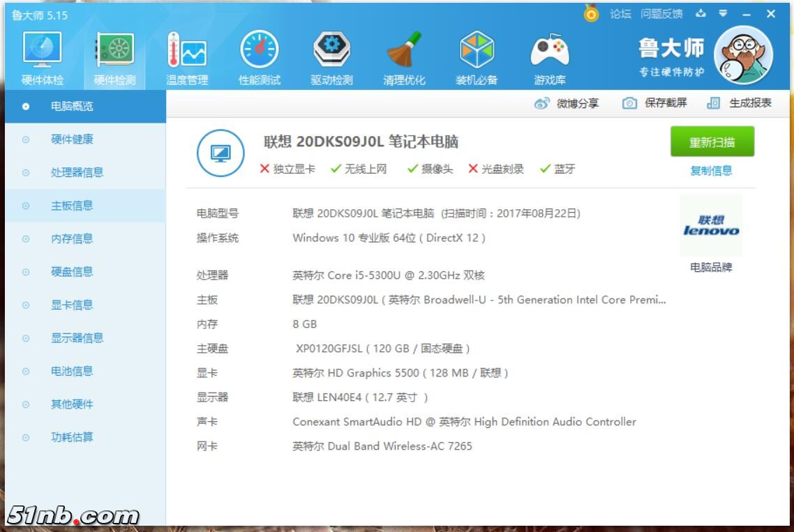Select the 功耗估算 radio bullet
The width and height of the screenshot is (794, 532).
pos(26,438)
